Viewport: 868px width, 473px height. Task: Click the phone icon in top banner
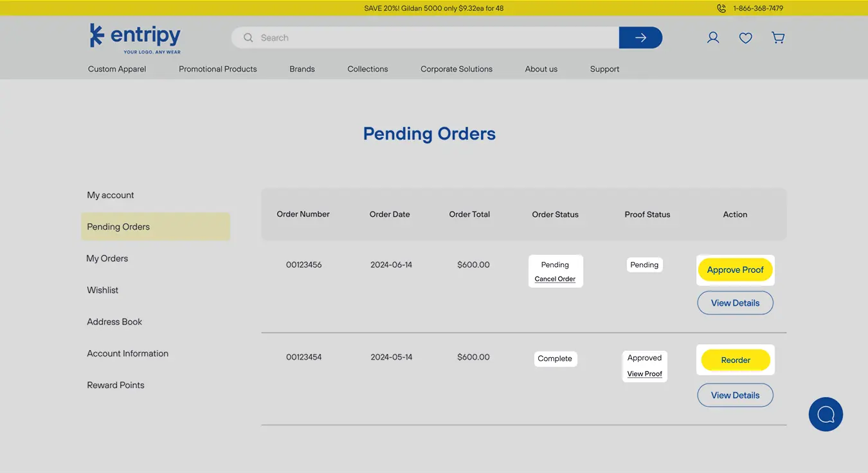721,8
